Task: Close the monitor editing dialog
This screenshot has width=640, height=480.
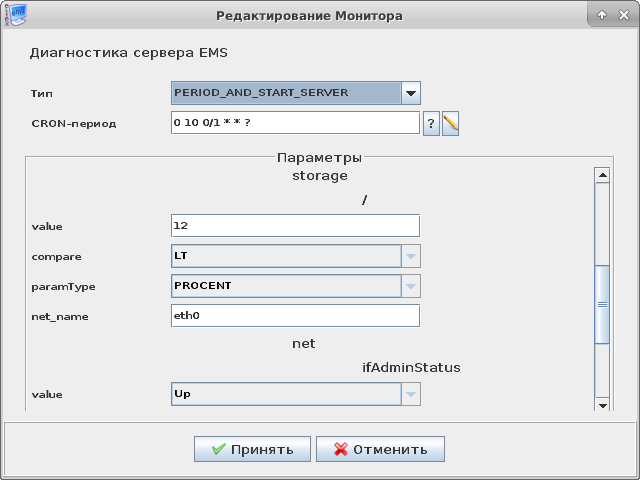Action: pos(624,15)
